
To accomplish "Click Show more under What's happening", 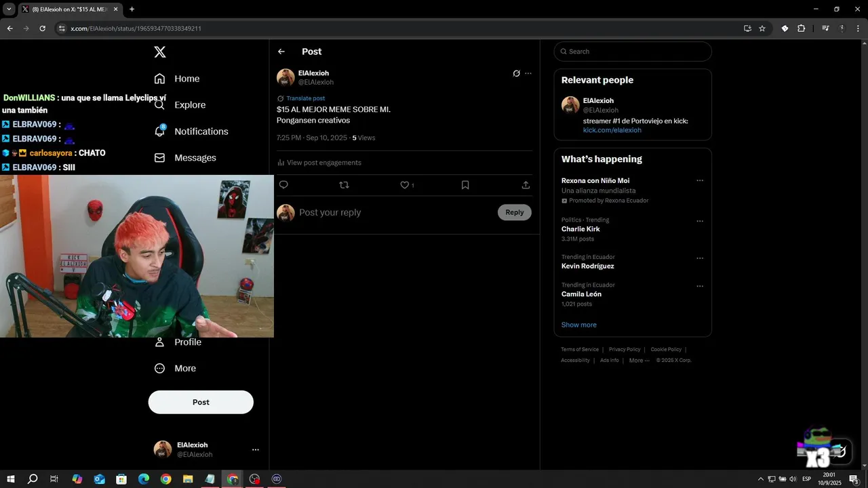I will pyautogui.click(x=579, y=325).
